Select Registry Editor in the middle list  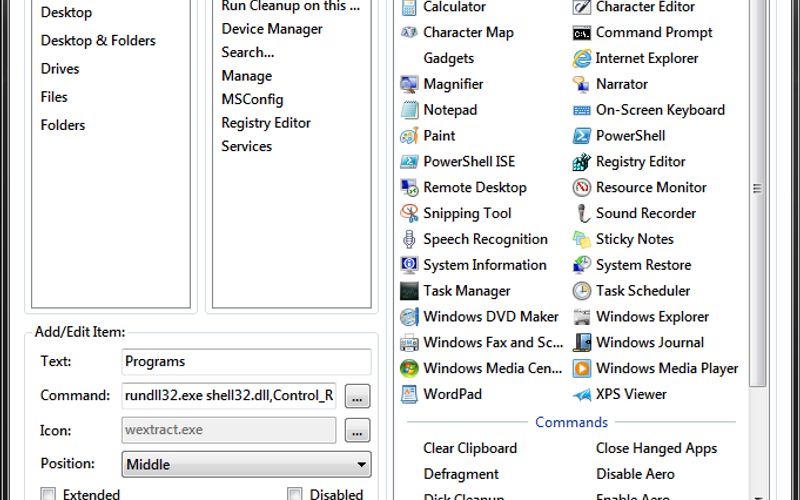click(x=266, y=123)
